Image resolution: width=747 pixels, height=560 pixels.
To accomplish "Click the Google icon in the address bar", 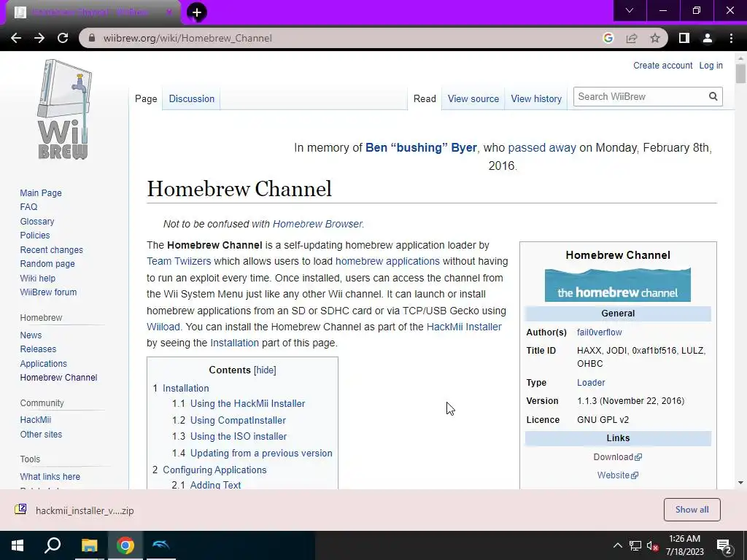I will (x=608, y=38).
